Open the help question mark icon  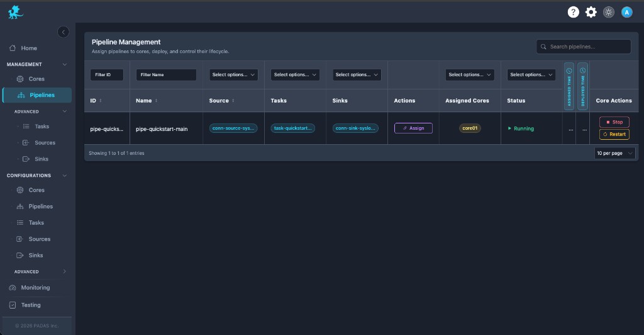(574, 12)
